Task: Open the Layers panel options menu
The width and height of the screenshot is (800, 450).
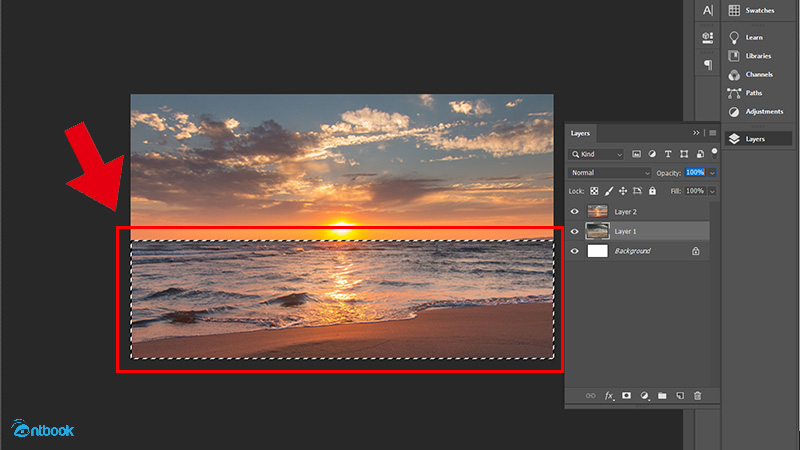Action: tap(713, 133)
